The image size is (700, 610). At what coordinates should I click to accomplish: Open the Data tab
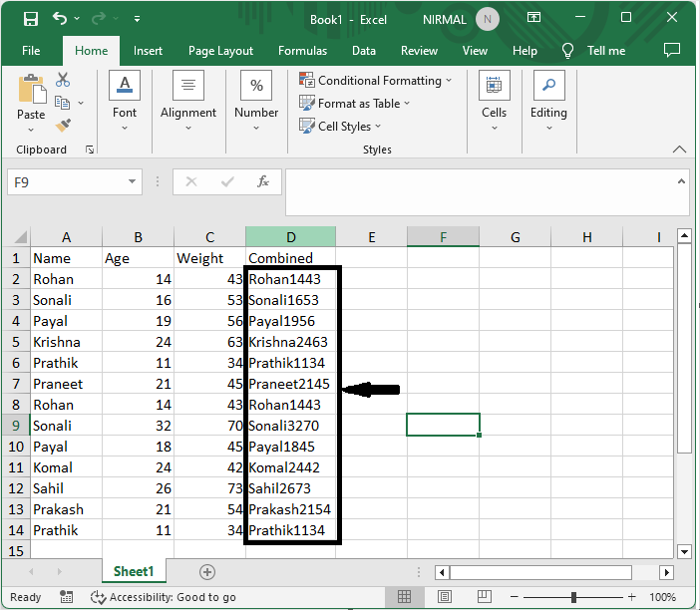pos(363,51)
